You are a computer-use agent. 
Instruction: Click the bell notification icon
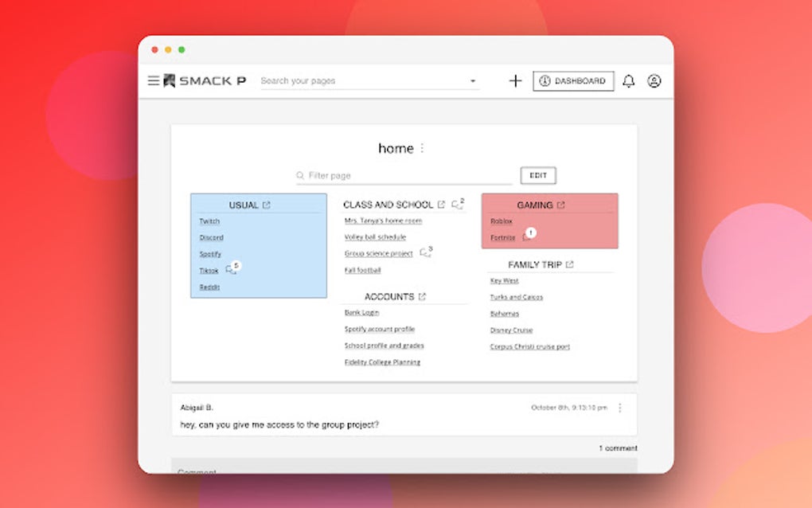click(628, 80)
